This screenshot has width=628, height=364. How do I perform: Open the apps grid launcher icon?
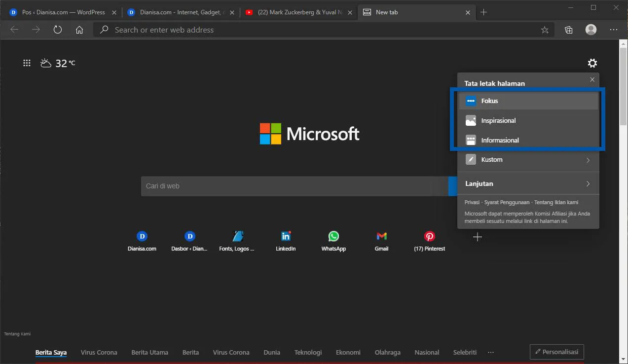pyautogui.click(x=27, y=63)
